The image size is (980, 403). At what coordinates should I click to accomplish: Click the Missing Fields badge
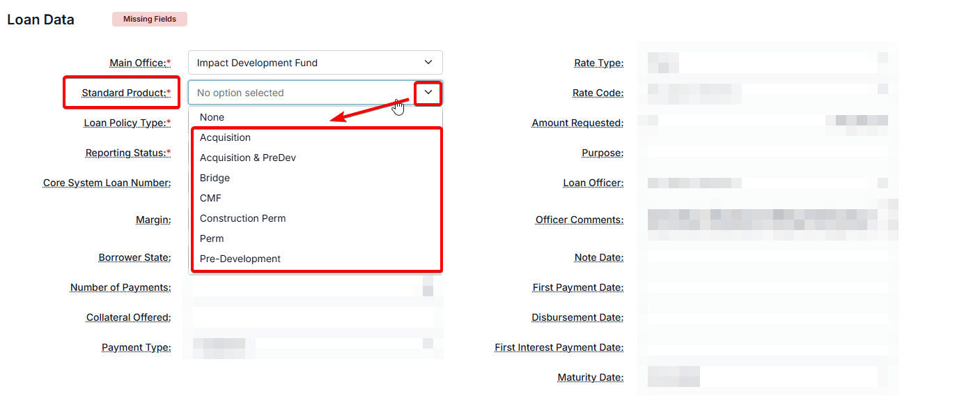[150, 20]
